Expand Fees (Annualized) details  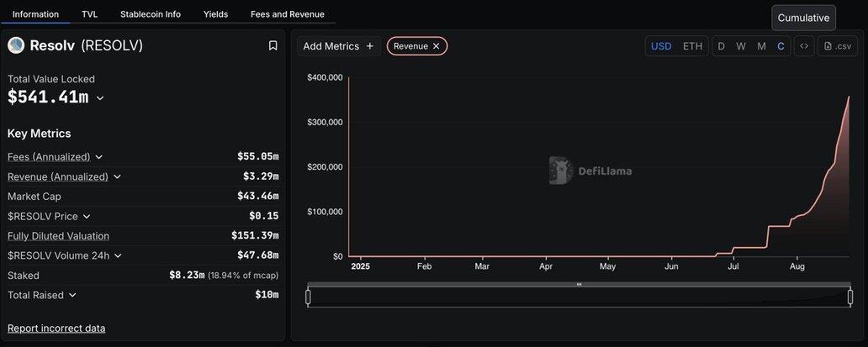[x=99, y=157]
